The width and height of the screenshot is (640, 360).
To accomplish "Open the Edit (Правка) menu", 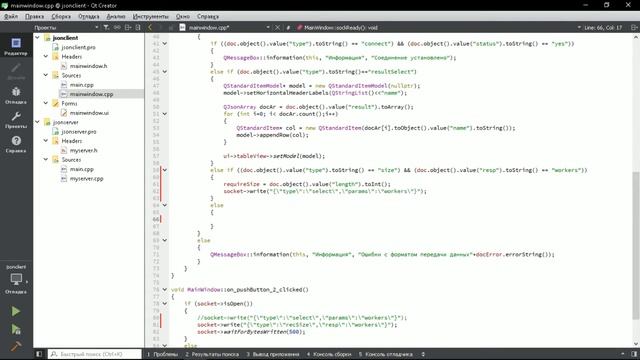I will 34,16.
